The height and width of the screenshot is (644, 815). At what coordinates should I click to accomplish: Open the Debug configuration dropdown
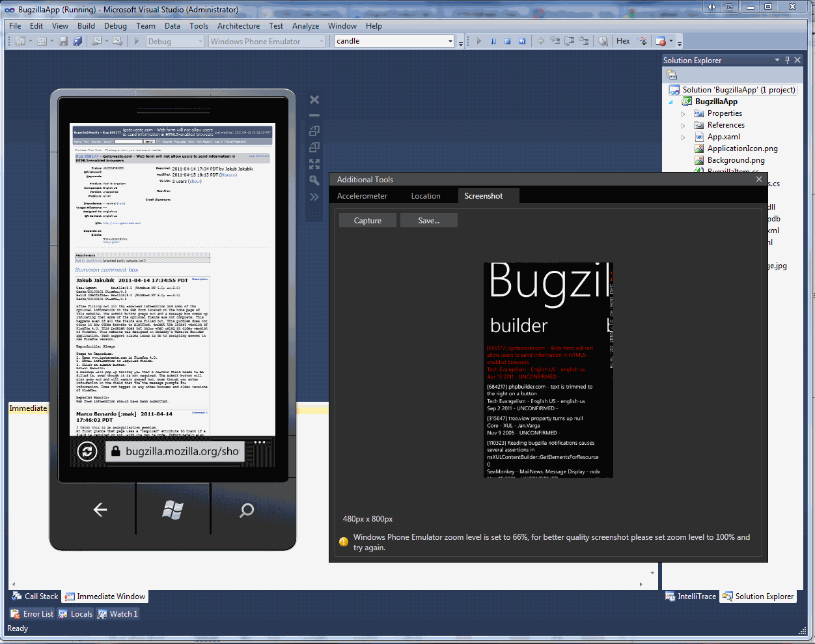[x=199, y=41]
